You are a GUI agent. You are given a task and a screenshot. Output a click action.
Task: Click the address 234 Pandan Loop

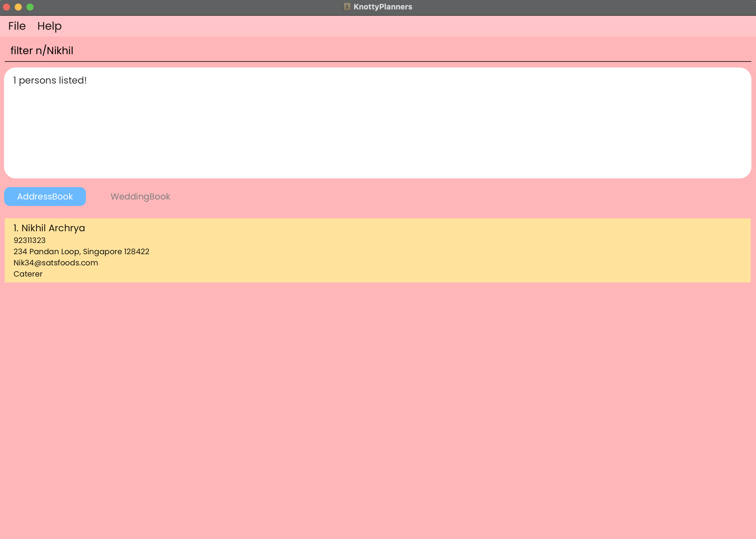(x=81, y=252)
